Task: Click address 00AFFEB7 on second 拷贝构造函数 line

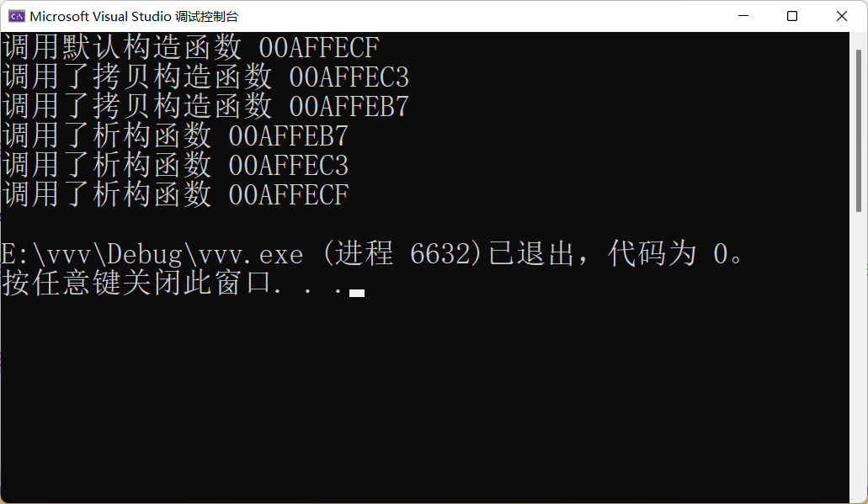Action: tap(349, 106)
